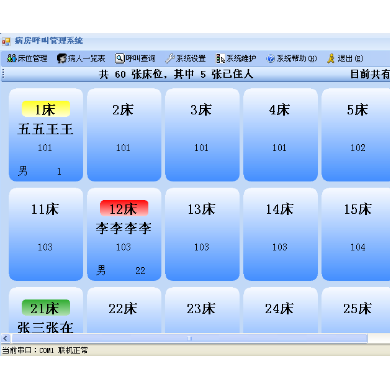
Task: Select the 11床 bed card
Action: (x=46, y=234)
